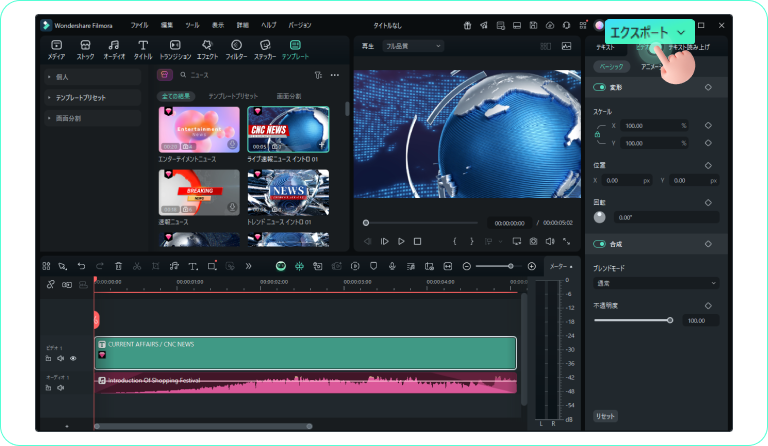Click the undo arrow in timeline toolbar
The image size is (768, 446).
pyautogui.click(x=81, y=266)
